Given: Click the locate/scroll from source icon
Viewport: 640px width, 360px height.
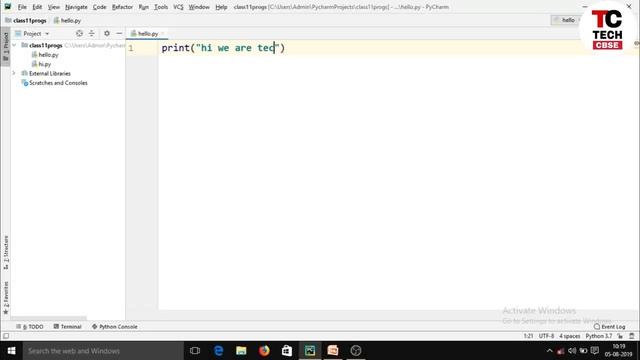Looking at the screenshot, I should click(79, 33).
